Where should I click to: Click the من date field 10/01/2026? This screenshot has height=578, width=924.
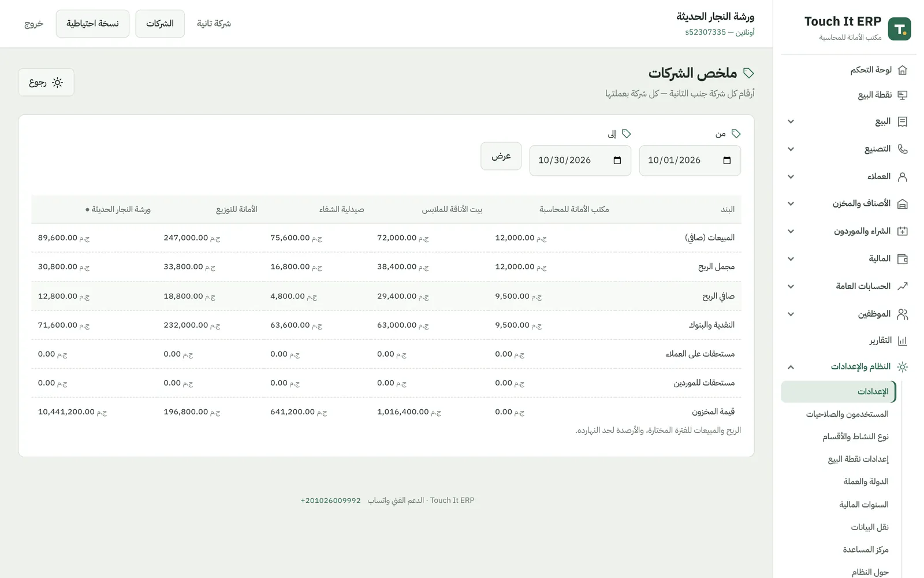(x=690, y=161)
